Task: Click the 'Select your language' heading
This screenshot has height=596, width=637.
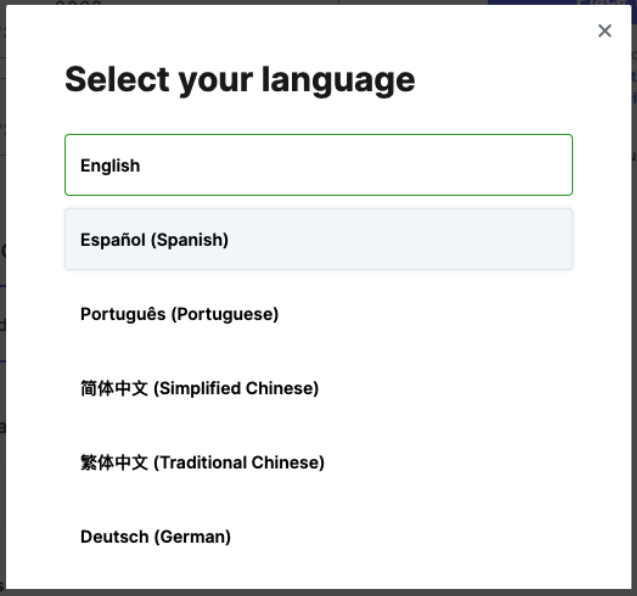Action: pos(240,79)
